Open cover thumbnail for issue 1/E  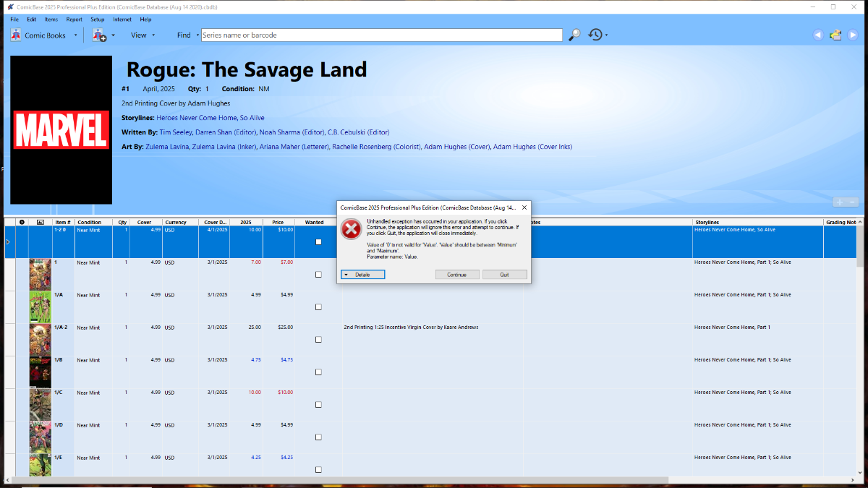coord(41,465)
